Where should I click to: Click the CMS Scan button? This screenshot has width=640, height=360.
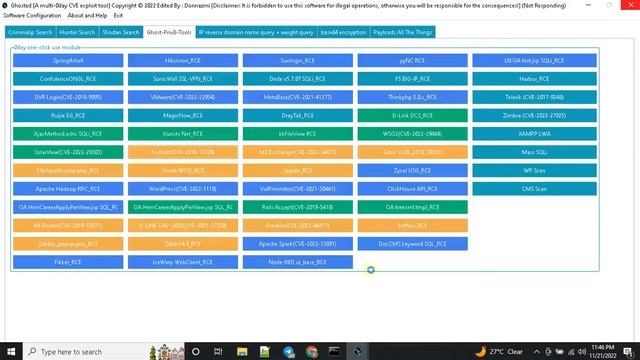(x=535, y=189)
